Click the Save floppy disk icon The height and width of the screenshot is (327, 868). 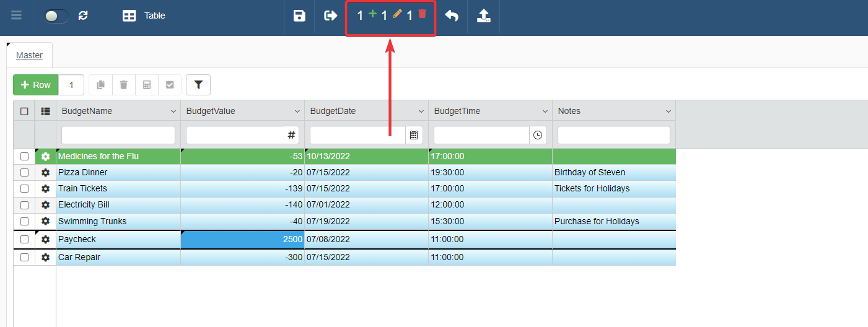[x=299, y=16]
